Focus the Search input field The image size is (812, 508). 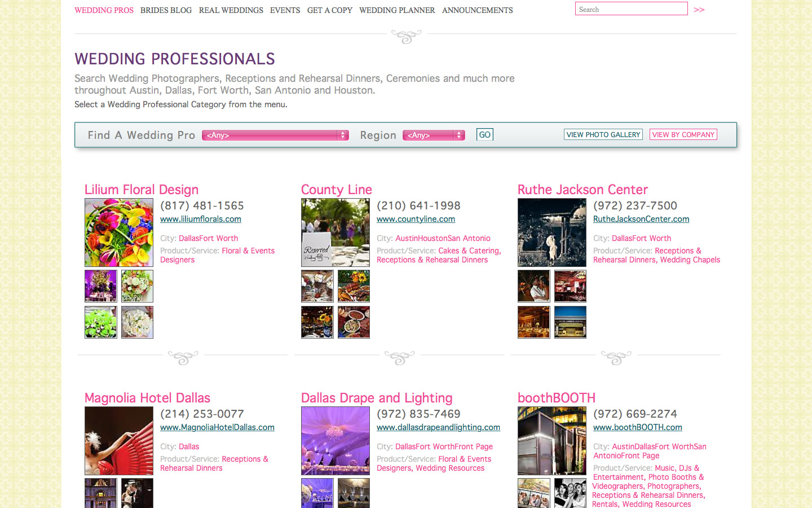[632, 9]
